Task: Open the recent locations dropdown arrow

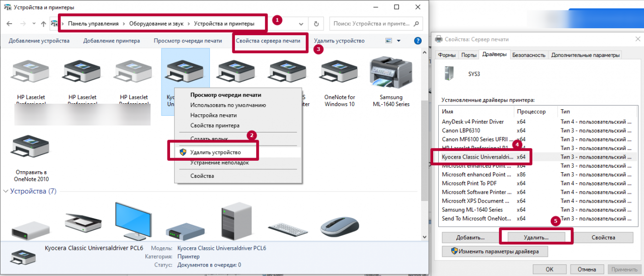Action: coord(33,24)
